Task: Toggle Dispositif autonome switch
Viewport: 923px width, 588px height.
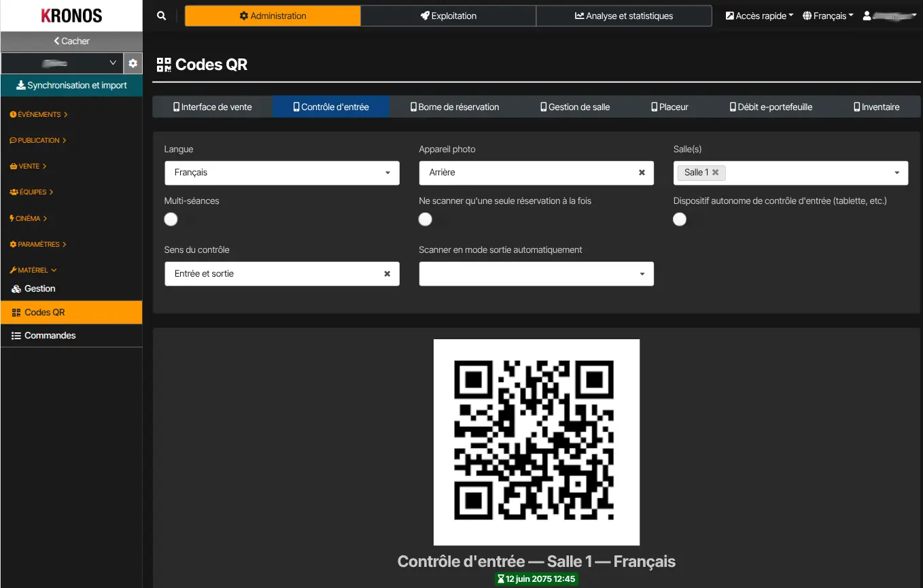Action: point(680,219)
